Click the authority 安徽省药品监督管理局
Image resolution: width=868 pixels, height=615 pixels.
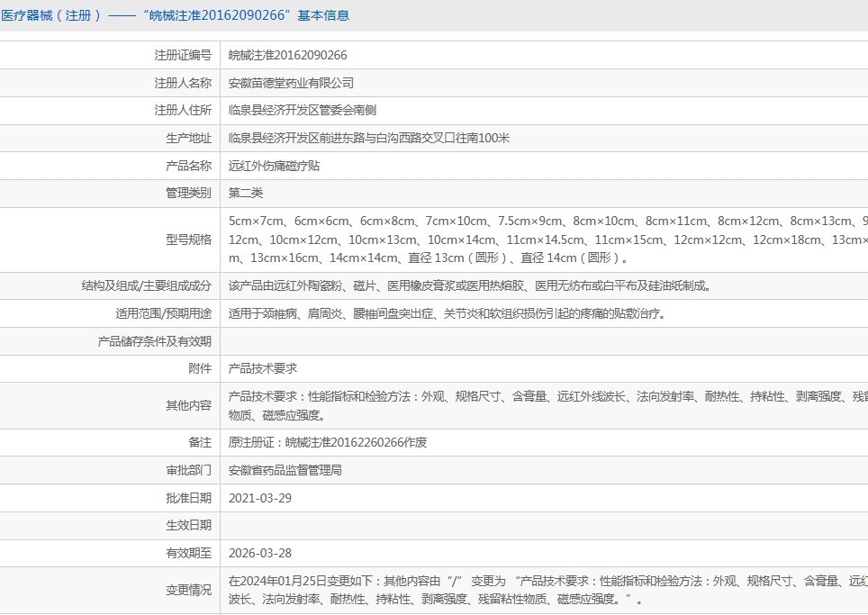tap(285, 470)
